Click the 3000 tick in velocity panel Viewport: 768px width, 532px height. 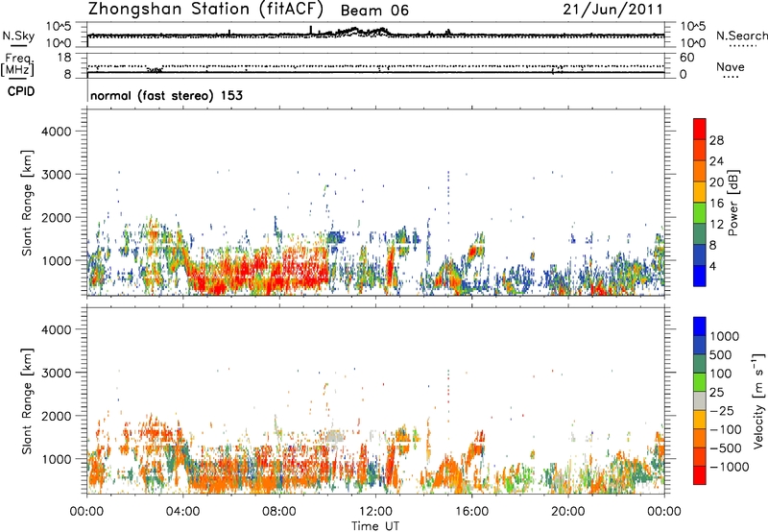pos(57,373)
